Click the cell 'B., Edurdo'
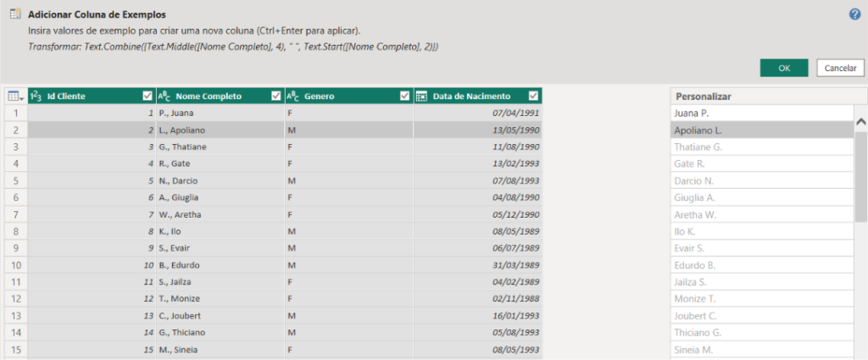The width and height of the screenshot is (868, 360). coord(220,265)
